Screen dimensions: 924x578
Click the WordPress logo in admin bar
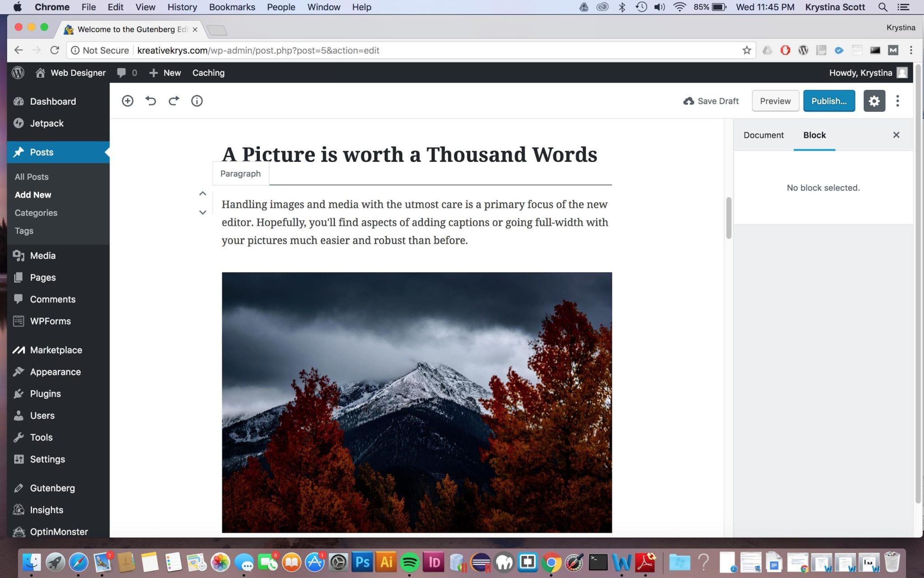[18, 72]
